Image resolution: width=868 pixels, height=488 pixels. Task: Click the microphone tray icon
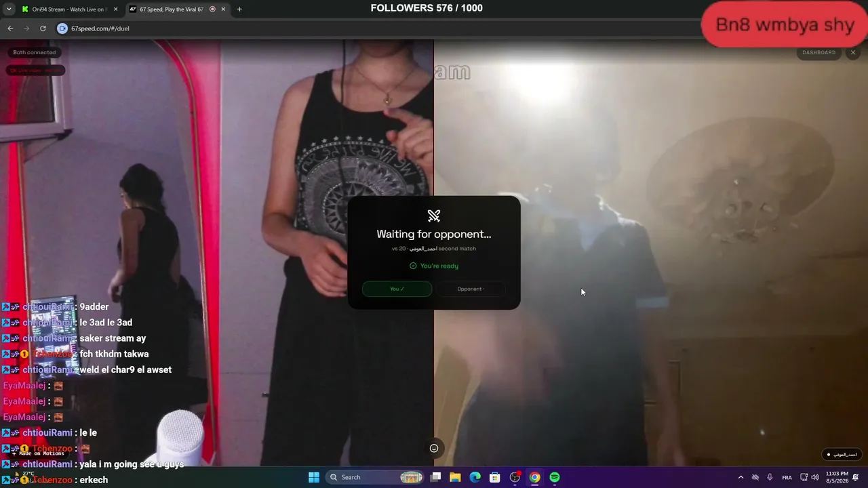click(770, 477)
